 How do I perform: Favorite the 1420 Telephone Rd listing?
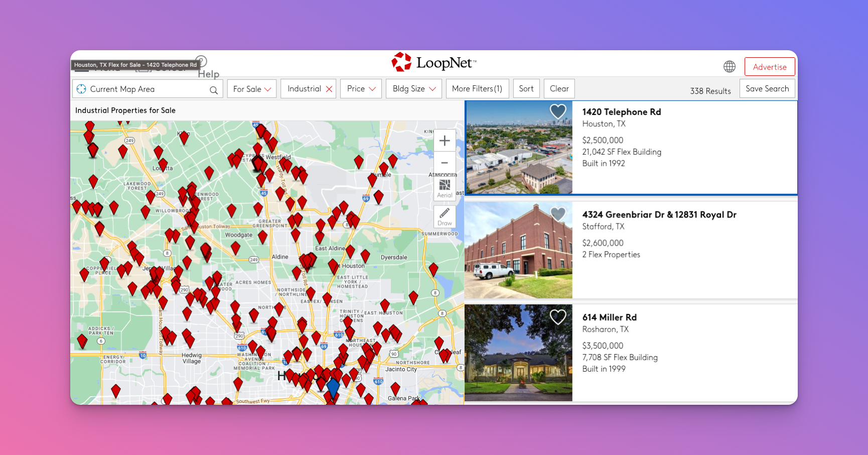pos(557,111)
